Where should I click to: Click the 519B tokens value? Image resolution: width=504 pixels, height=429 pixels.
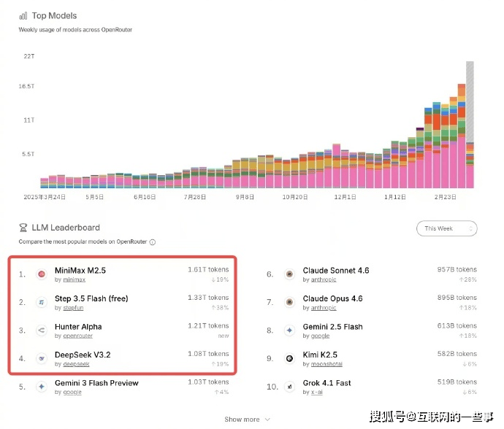pyautogui.click(x=457, y=382)
